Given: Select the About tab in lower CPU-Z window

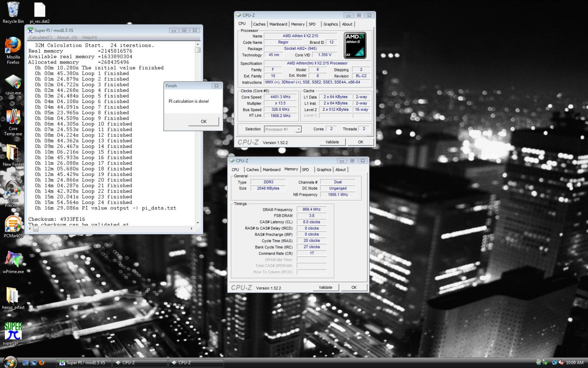Looking at the screenshot, I should click(341, 170).
